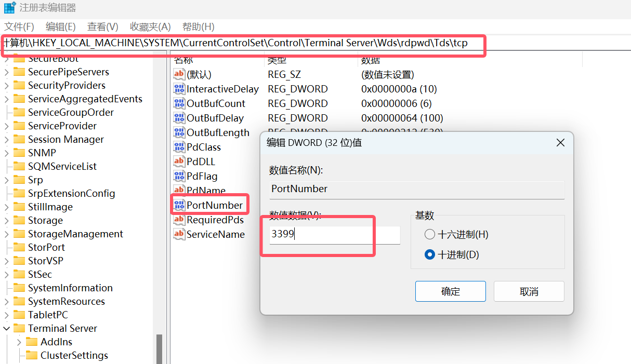
Task: Open the 编辑(E) menu
Action: [60, 26]
